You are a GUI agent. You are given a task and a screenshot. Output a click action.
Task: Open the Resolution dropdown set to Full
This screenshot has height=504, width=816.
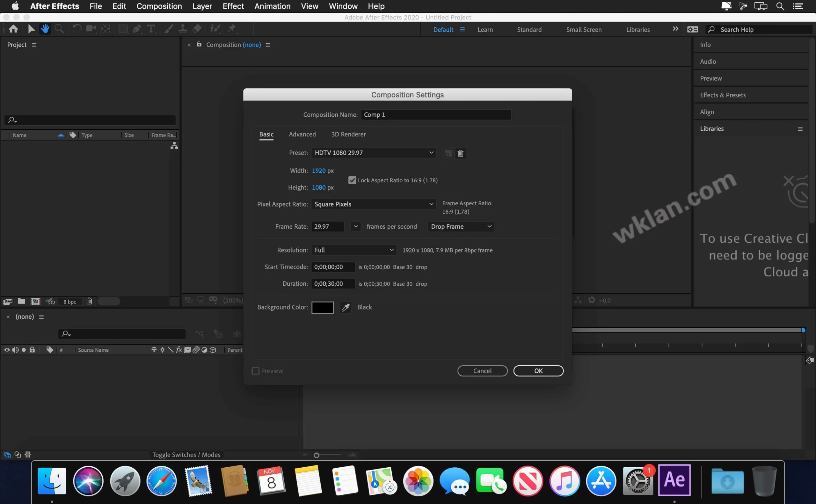[353, 250]
